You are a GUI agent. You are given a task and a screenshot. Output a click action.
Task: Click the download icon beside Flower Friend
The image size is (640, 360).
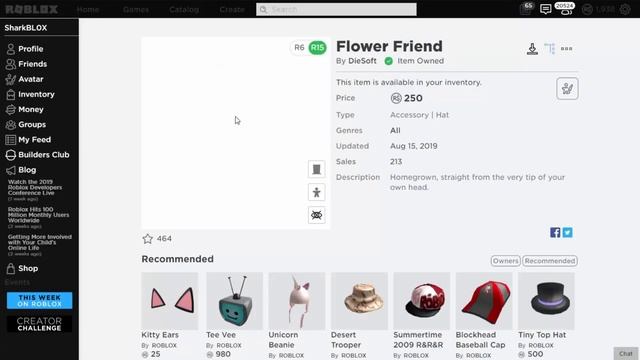coord(532,49)
